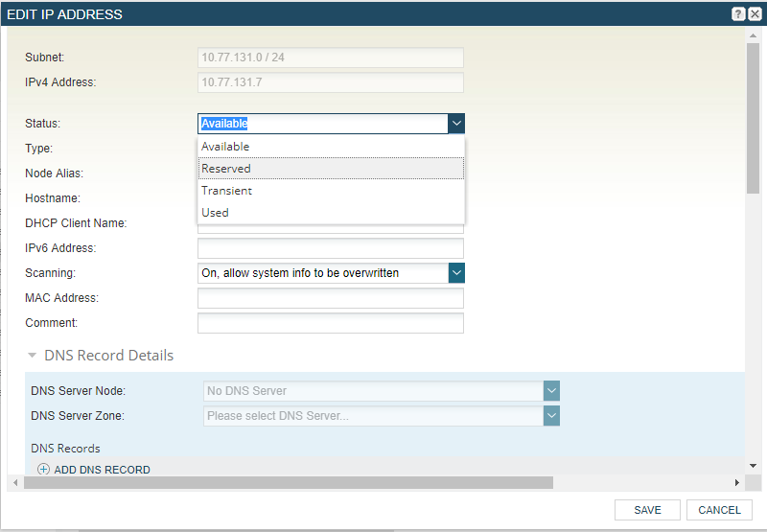Click the DNS Records label
767x532 pixels.
(65, 449)
